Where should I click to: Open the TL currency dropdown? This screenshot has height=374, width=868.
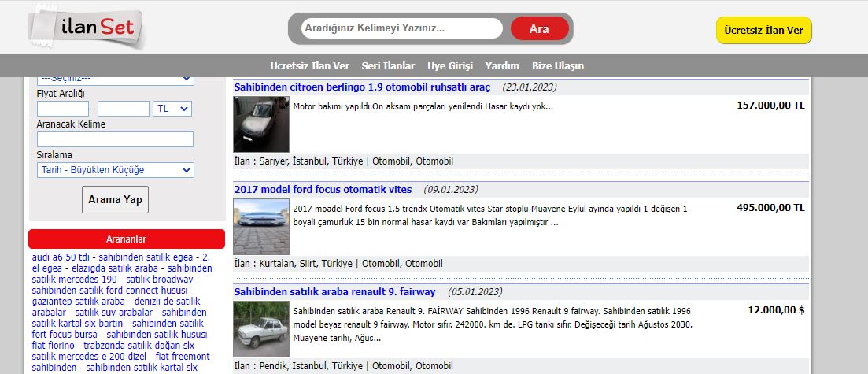[172, 109]
